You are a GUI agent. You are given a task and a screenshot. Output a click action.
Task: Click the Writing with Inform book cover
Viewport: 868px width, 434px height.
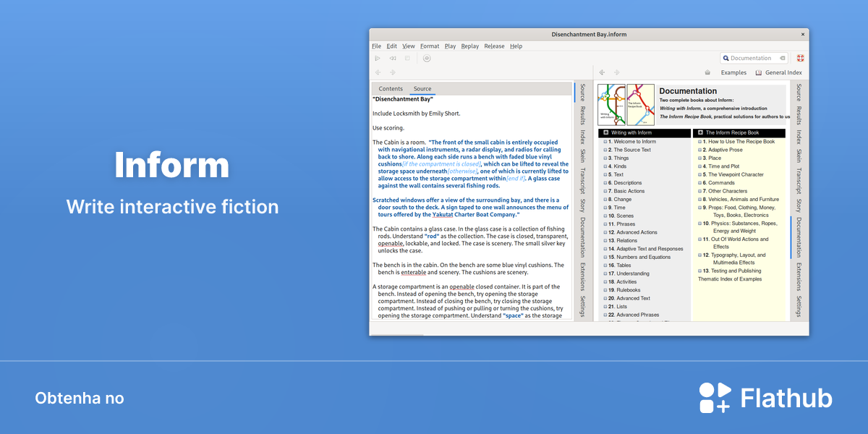pos(611,104)
